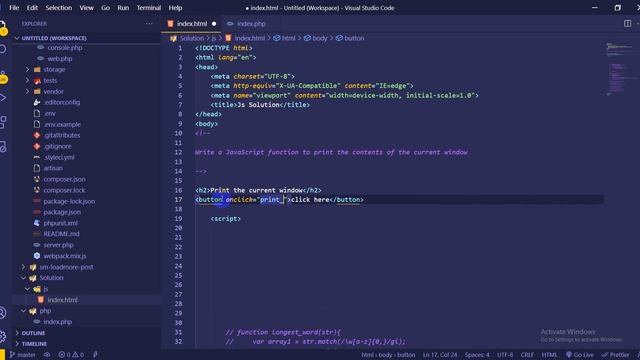This screenshot has height=360, width=640.
Task: Open the View menu
Action: coord(86,8)
